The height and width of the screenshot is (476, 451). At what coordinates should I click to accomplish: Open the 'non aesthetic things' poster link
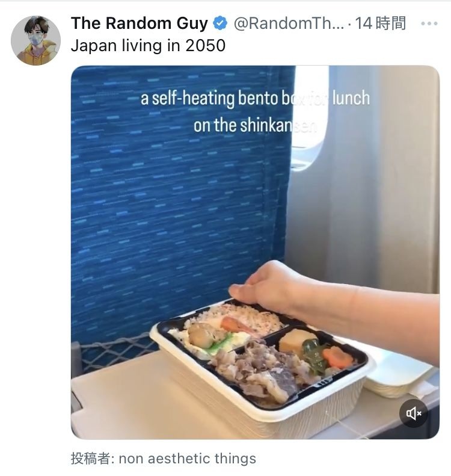188,459
